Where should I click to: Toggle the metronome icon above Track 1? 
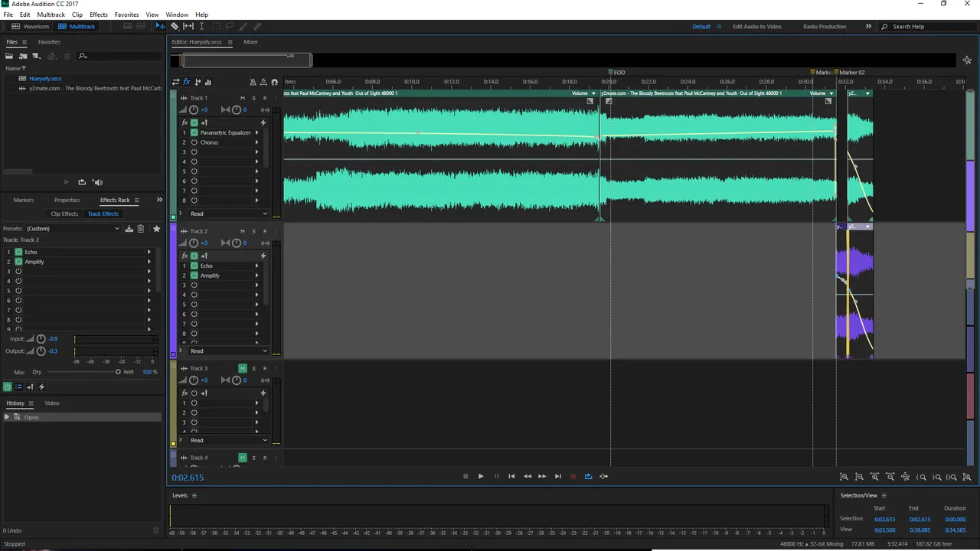pyautogui.click(x=253, y=82)
